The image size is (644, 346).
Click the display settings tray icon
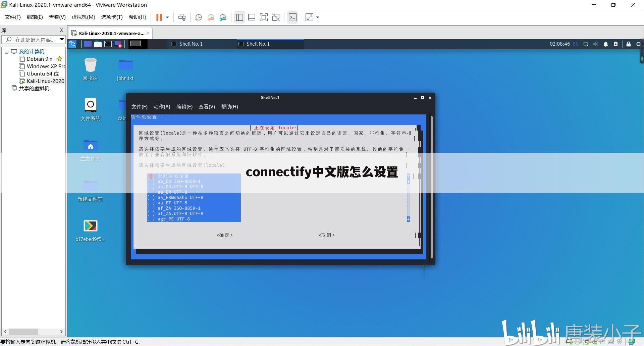tap(586, 44)
